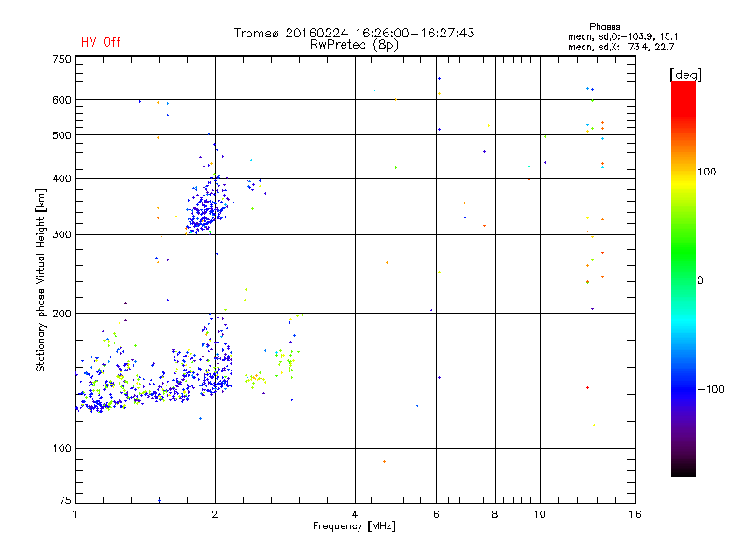
Task: Click colorbar tick label '100'
Action: tap(707, 172)
